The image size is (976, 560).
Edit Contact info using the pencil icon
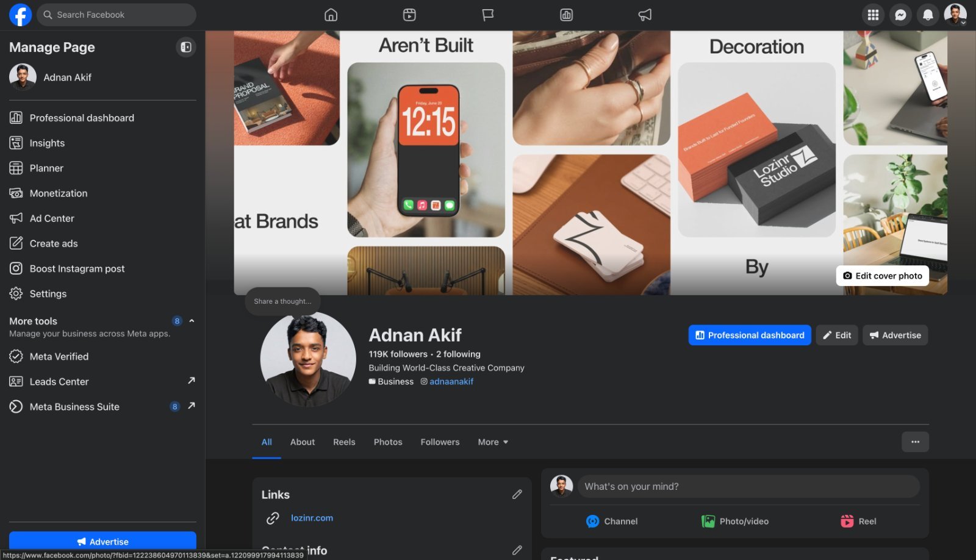pos(517,550)
